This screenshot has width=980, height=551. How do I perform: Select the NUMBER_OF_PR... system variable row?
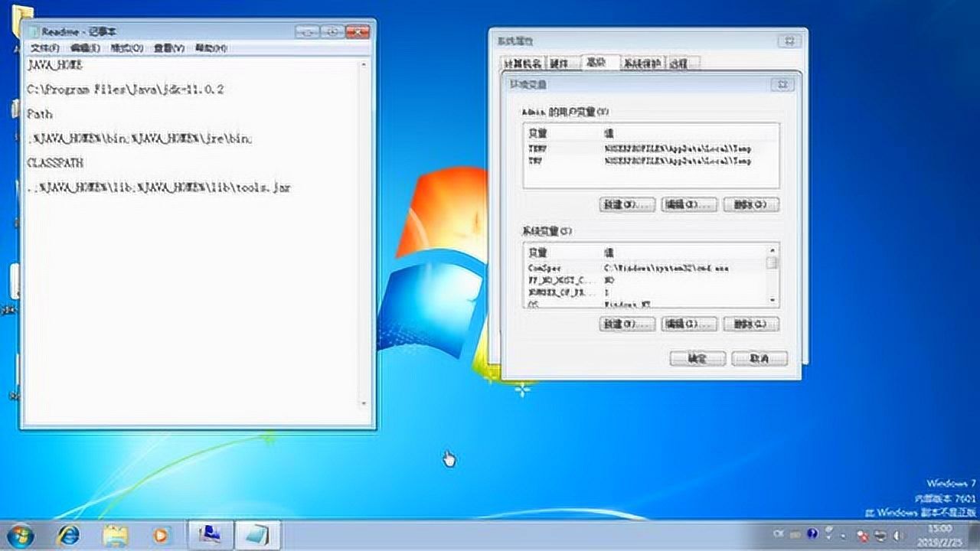645,292
